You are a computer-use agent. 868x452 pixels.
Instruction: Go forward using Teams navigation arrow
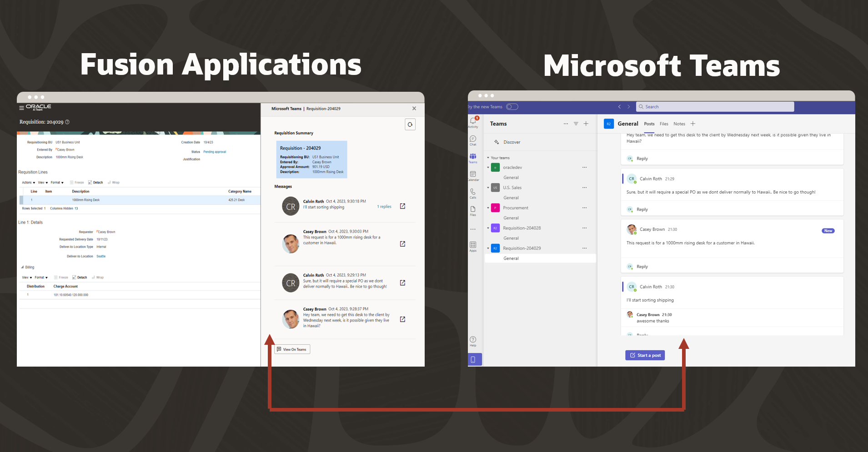629,107
